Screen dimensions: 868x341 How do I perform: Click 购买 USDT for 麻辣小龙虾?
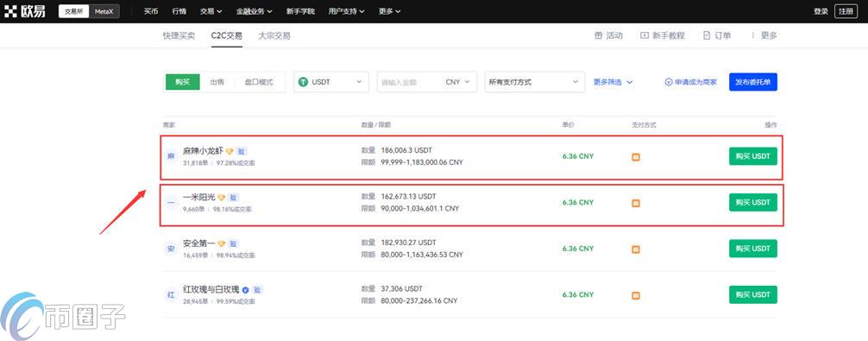click(x=753, y=156)
